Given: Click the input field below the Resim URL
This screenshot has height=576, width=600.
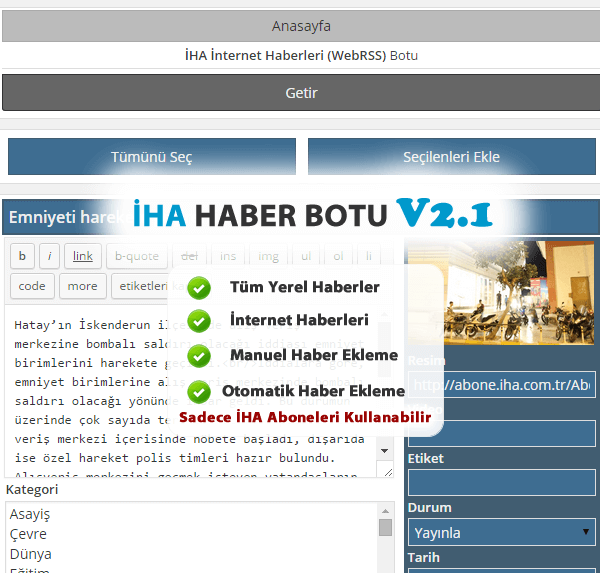Looking at the screenshot, I should click(502, 433).
